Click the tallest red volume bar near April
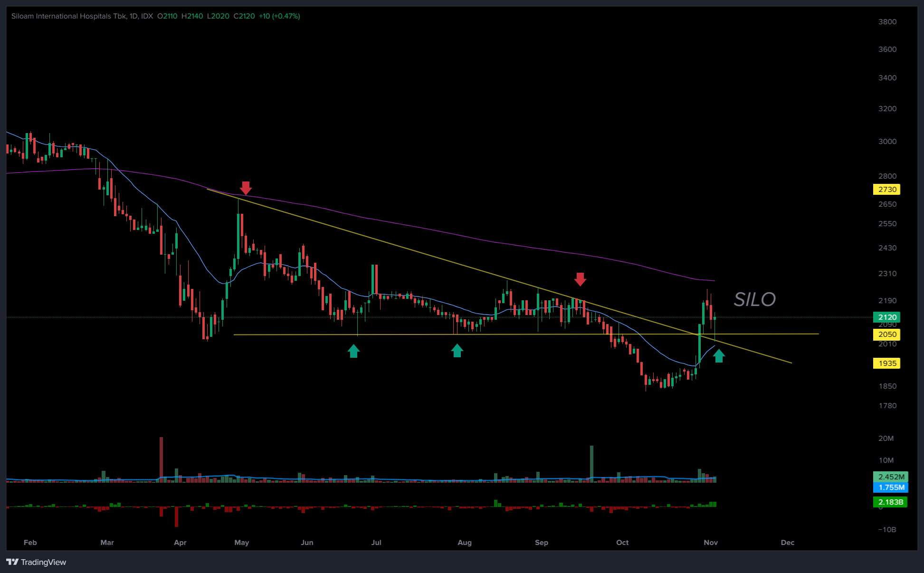Screen dimensions: 924x573 pyautogui.click(x=162, y=458)
